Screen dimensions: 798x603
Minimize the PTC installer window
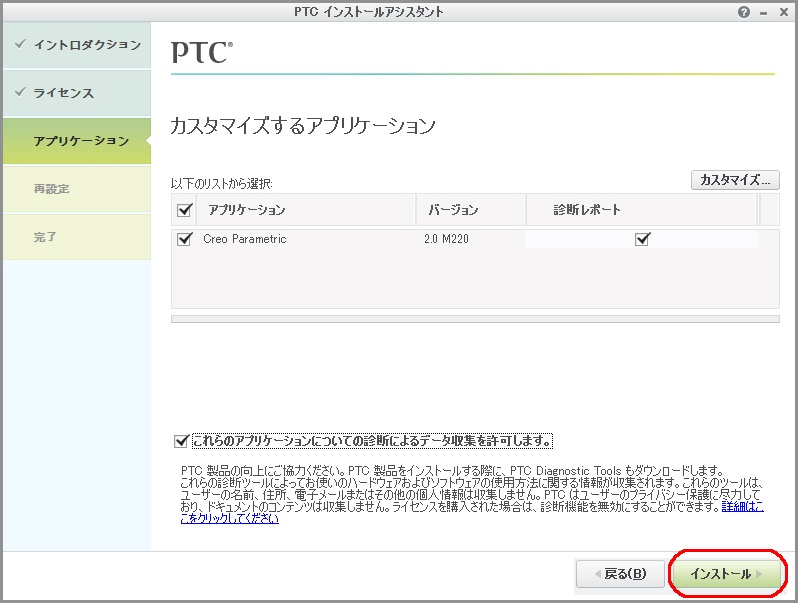[763, 13]
